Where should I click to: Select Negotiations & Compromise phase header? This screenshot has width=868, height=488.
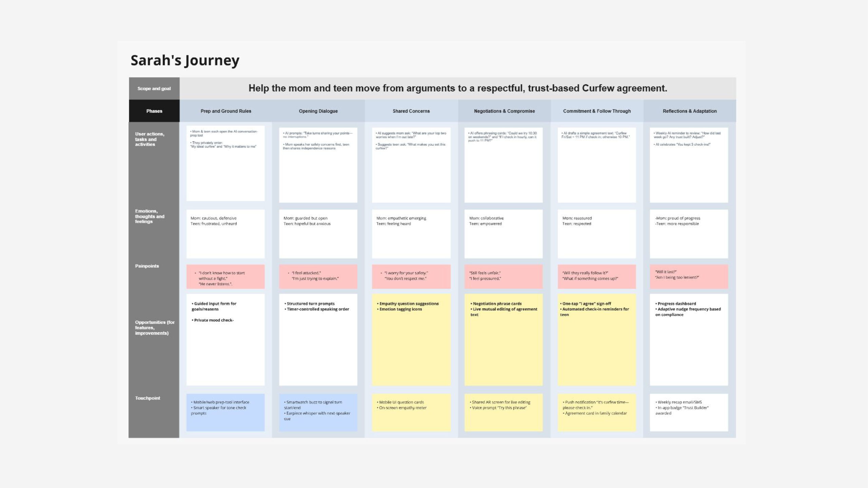coord(504,111)
